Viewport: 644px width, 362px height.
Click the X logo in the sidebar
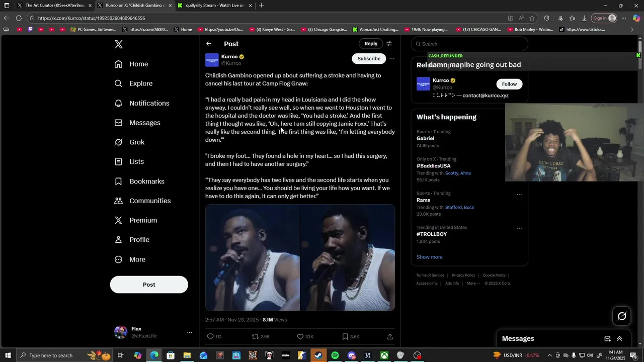[x=119, y=44]
